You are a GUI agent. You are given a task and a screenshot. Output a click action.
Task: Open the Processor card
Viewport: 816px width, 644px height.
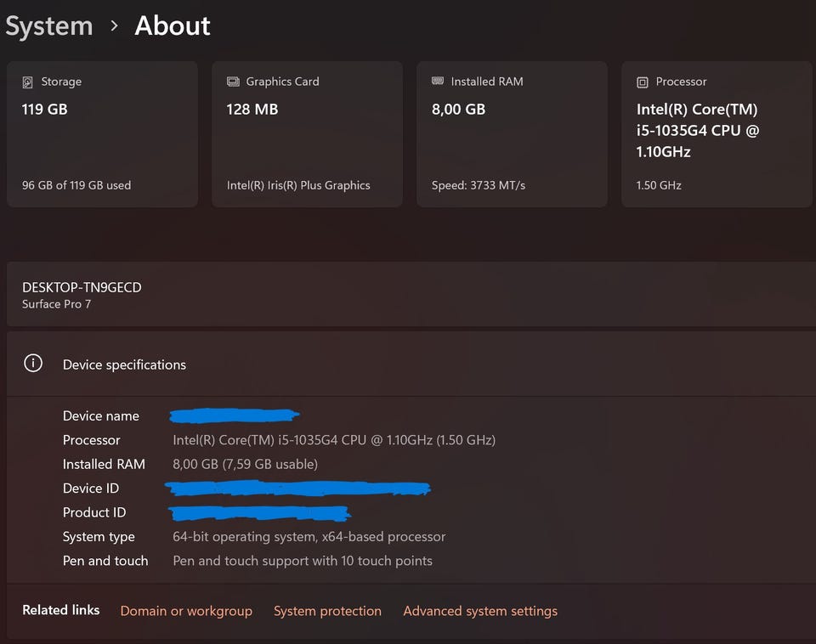(717, 134)
